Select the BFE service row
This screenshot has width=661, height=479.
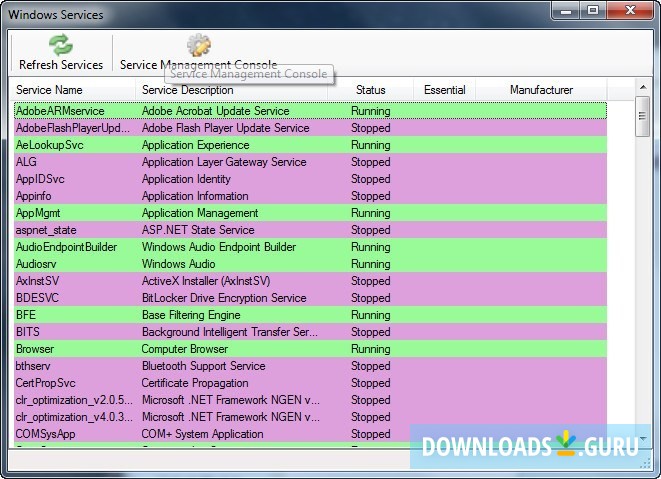coord(310,315)
